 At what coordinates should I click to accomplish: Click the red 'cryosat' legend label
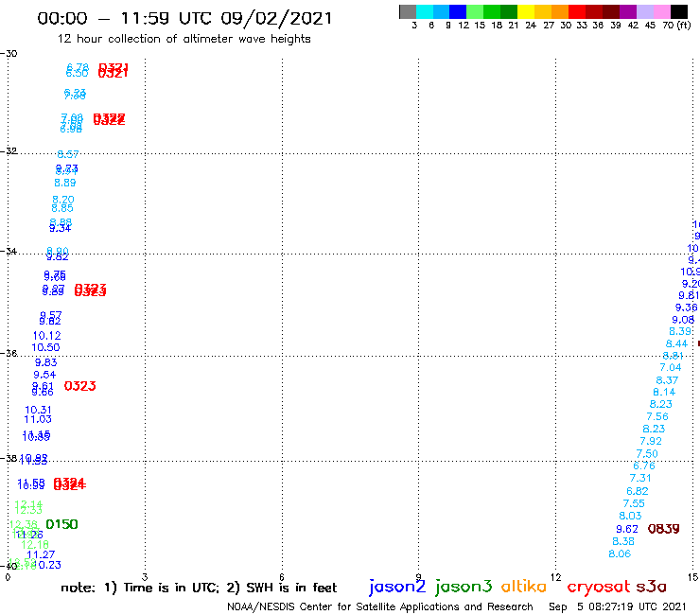599,587
